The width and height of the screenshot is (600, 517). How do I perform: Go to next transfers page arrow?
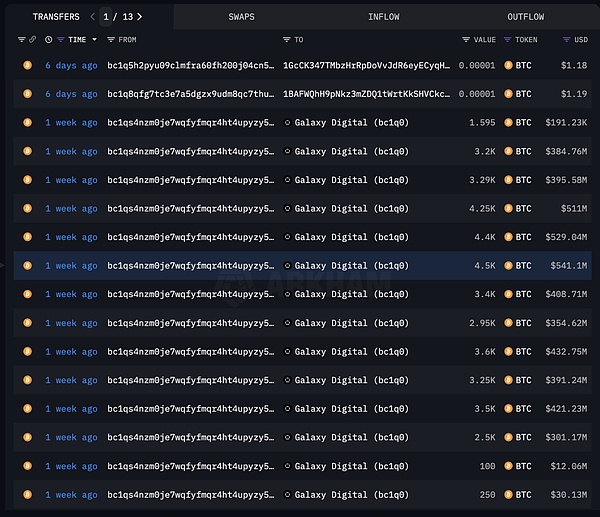(139, 16)
